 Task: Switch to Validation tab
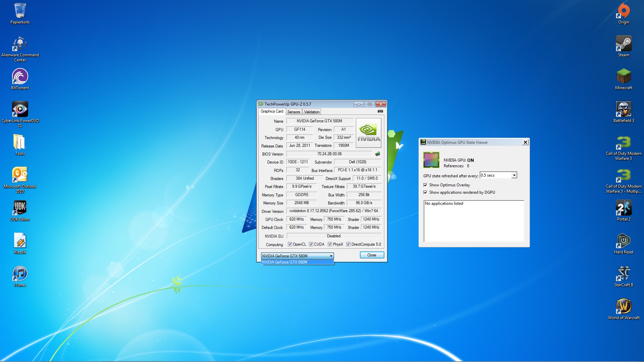(312, 112)
